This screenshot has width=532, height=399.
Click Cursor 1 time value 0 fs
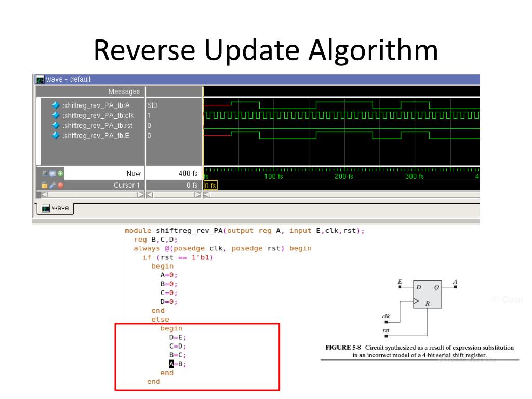pyautogui.click(x=192, y=185)
